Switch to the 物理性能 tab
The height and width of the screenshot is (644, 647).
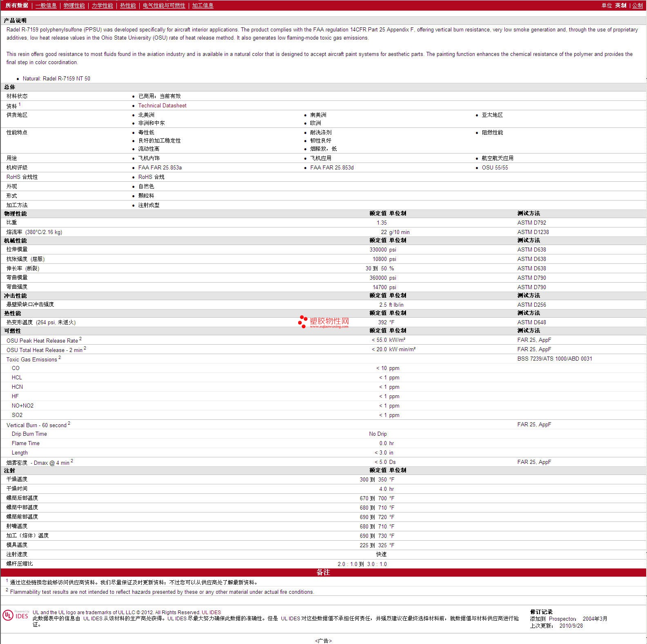click(74, 5)
